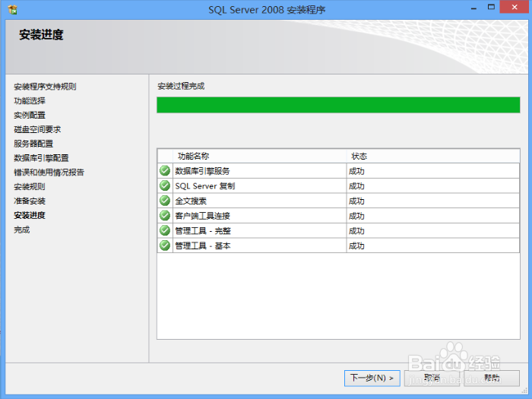
Task: Click the 安装进度 page heading
Action: (x=41, y=35)
